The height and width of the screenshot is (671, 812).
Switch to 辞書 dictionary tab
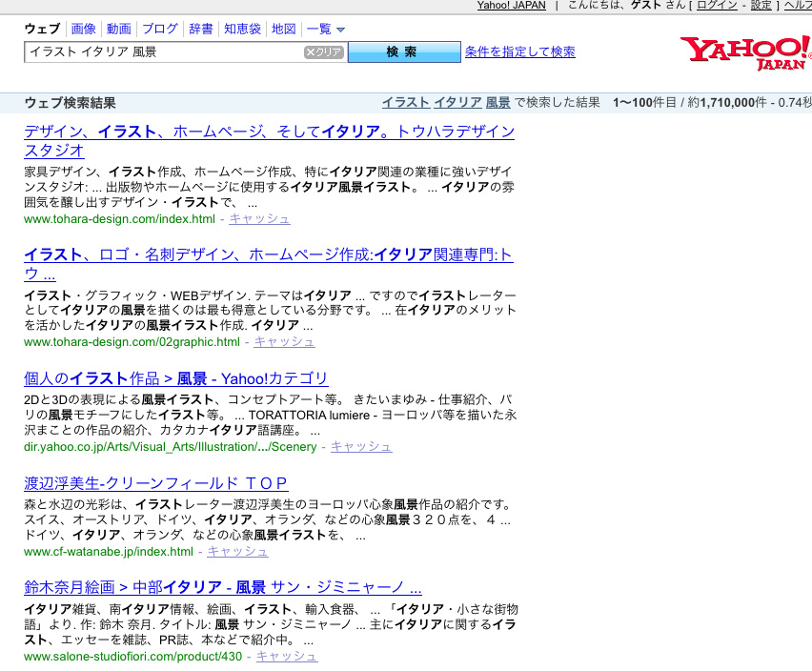coord(201,29)
